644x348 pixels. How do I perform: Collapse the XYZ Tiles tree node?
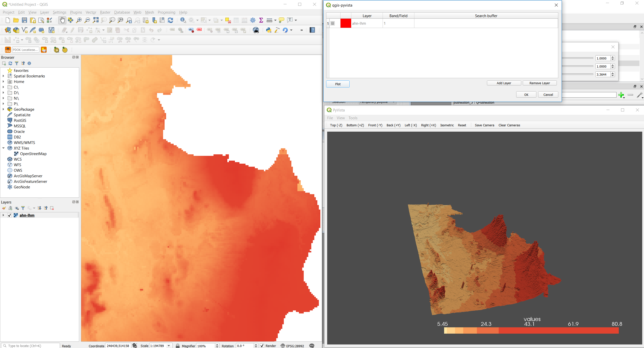pyautogui.click(x=3, y=148)
